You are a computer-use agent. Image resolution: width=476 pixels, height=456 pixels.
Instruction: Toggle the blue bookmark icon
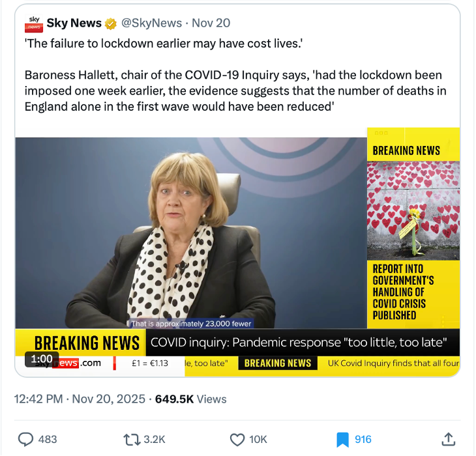point(342,440)
